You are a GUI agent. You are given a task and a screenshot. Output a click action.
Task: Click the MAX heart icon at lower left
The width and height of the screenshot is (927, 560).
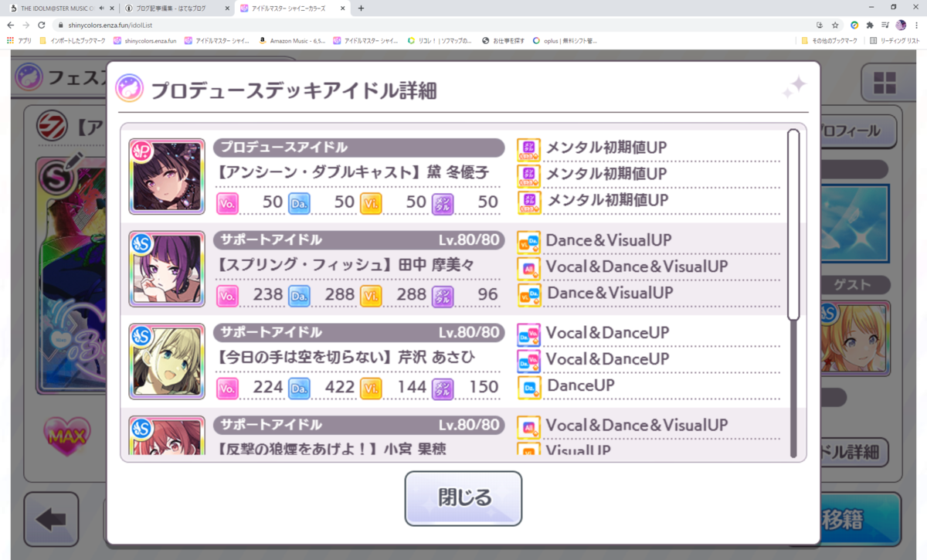click(66, 437)
